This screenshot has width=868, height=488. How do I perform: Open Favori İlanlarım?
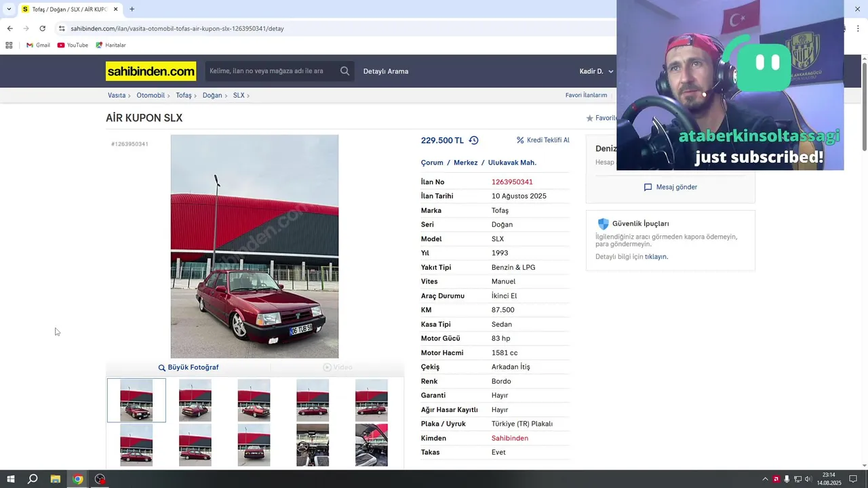(586, 96)
